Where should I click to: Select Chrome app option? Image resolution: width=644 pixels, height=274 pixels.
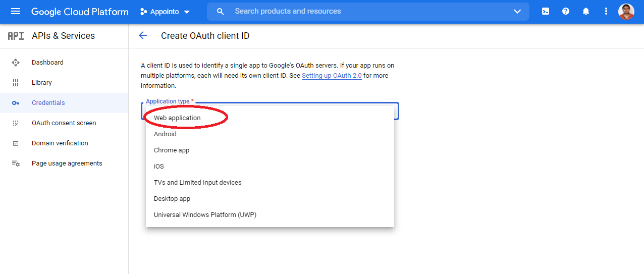click(270, 150)
